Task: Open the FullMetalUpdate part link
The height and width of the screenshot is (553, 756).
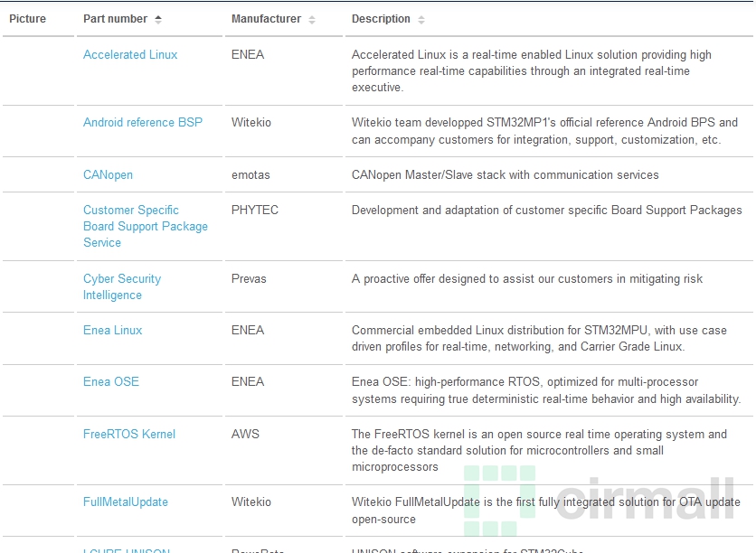Action: click(x=126, y=502)
